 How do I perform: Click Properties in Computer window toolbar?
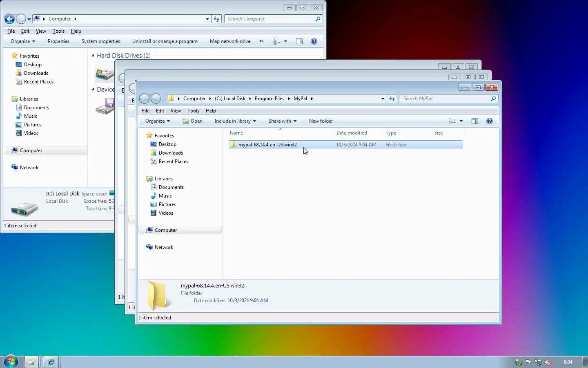pyautogui.click(x=58, y=41)
